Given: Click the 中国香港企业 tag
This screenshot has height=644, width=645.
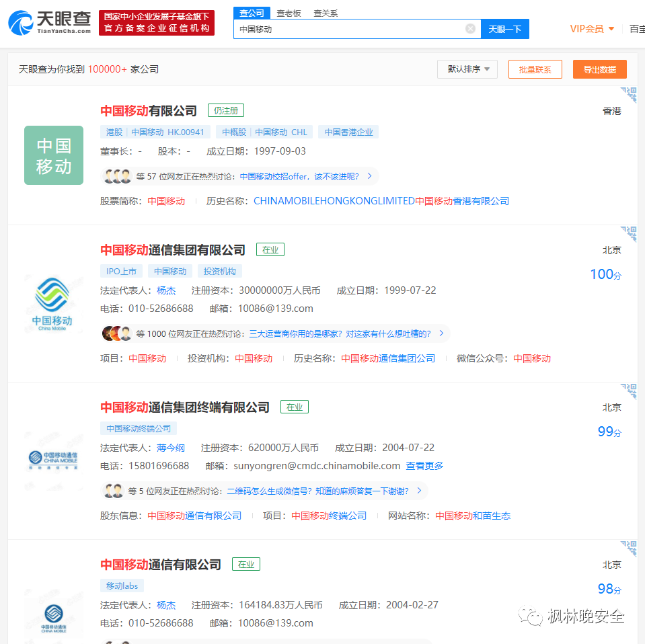Looking at the screenshot, I should 348,132.
